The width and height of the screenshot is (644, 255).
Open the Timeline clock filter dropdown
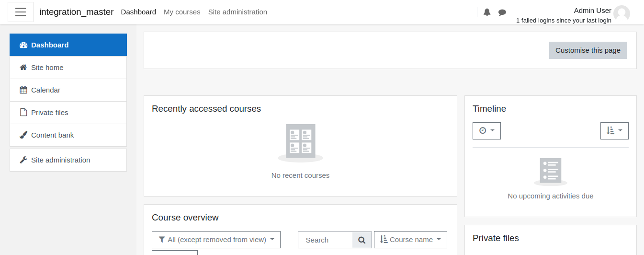pyautogui.click(x=486, y=131)
